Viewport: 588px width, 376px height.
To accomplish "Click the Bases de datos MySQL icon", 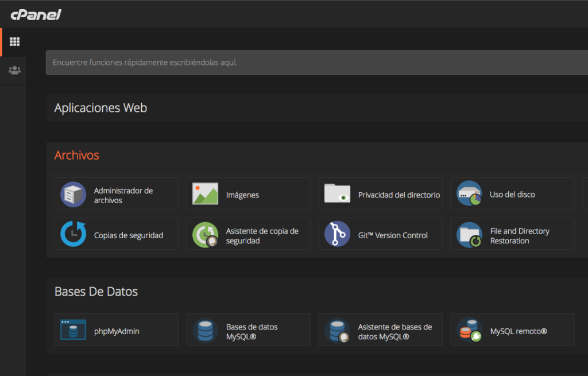I will [205, 331].
